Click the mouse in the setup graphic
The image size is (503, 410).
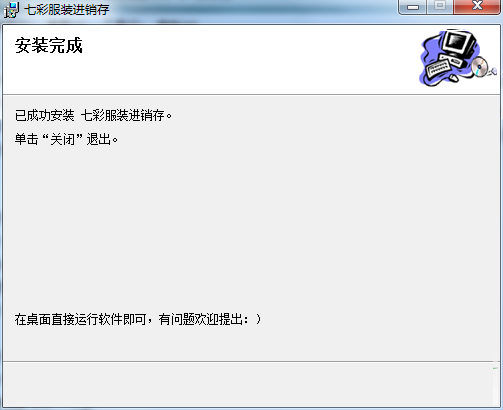[x=453, y=78]
